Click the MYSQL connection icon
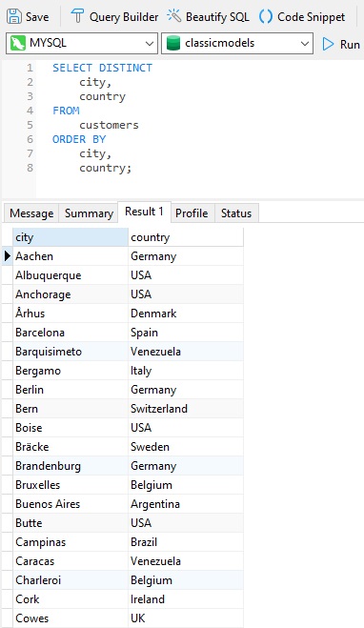 18,43
